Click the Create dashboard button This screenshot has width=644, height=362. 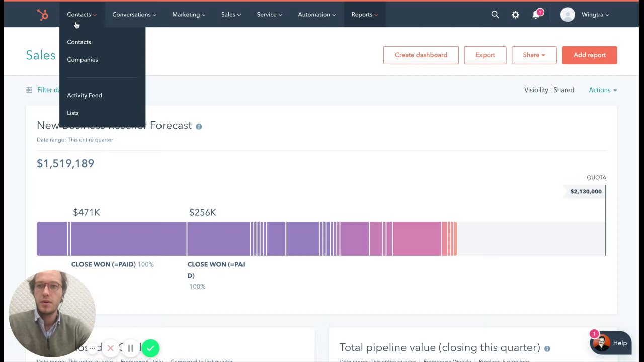pos(421,55)
